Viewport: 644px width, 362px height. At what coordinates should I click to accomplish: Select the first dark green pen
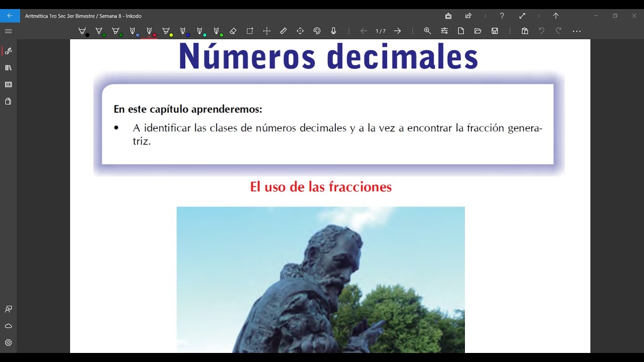tap(100, 31)
